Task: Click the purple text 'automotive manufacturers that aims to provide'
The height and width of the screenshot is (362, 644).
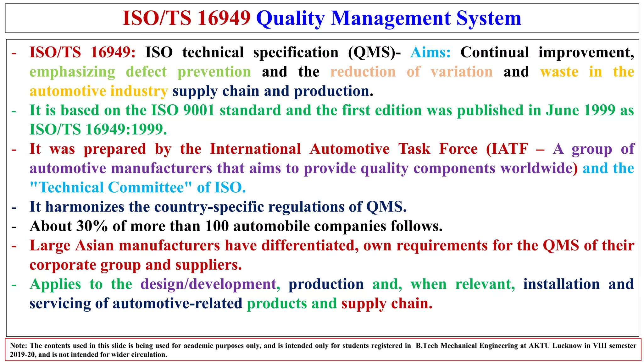Action: pyautogui.click(x=193, y=168)
